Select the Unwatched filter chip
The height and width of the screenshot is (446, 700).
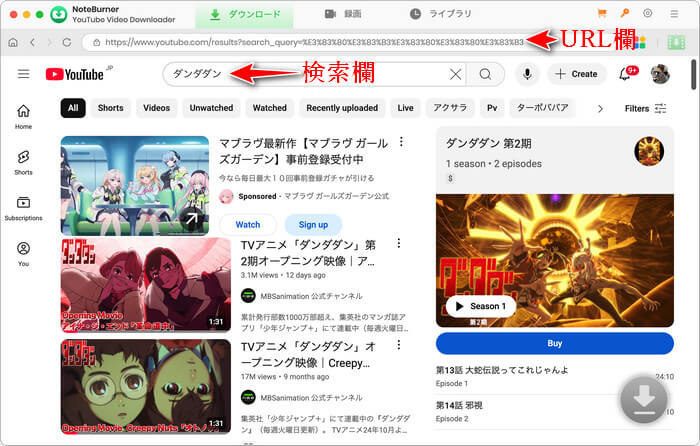coord(211,108)
